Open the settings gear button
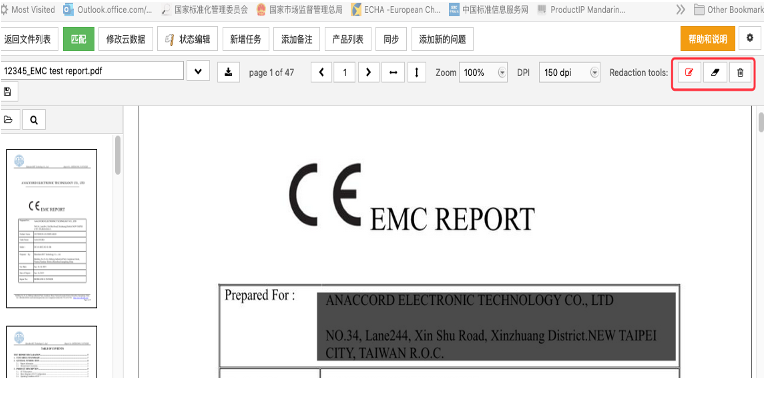765x397 pixels. click(750, 38)
